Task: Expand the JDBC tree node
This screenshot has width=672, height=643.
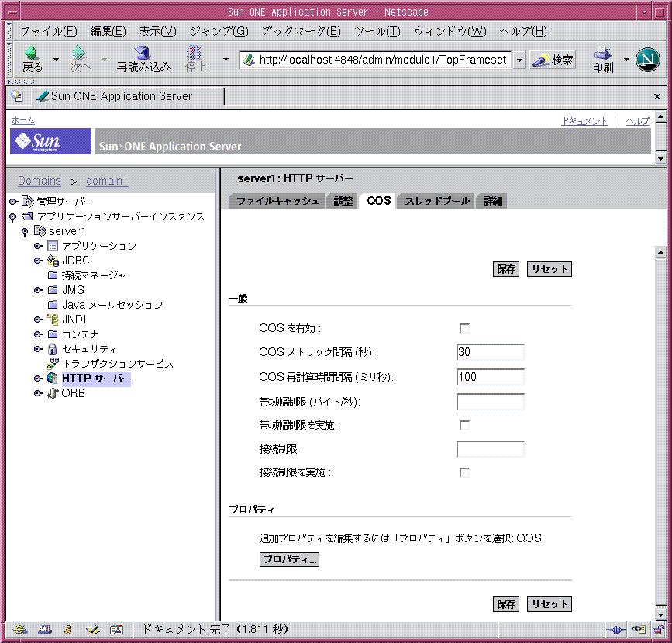Action: click(x=38, y=261)
